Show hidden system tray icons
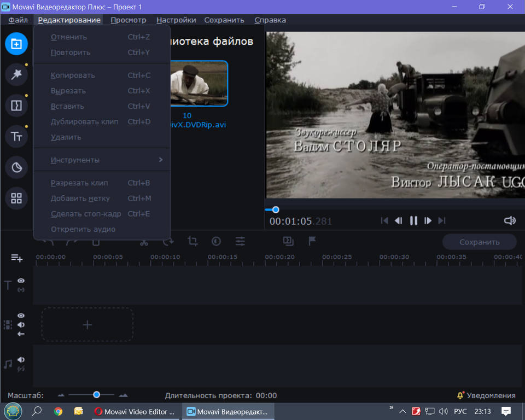This screenshot has height=420, width=525. [402, 411]
